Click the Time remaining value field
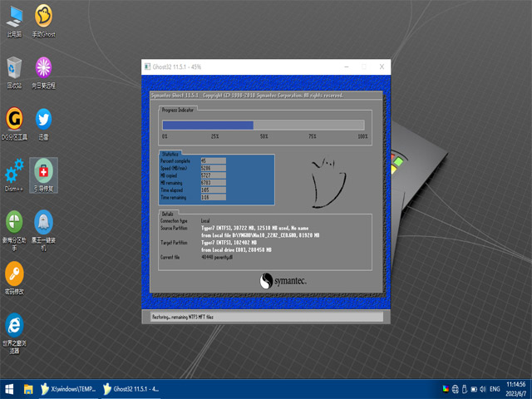 click(x=213, y=197)
